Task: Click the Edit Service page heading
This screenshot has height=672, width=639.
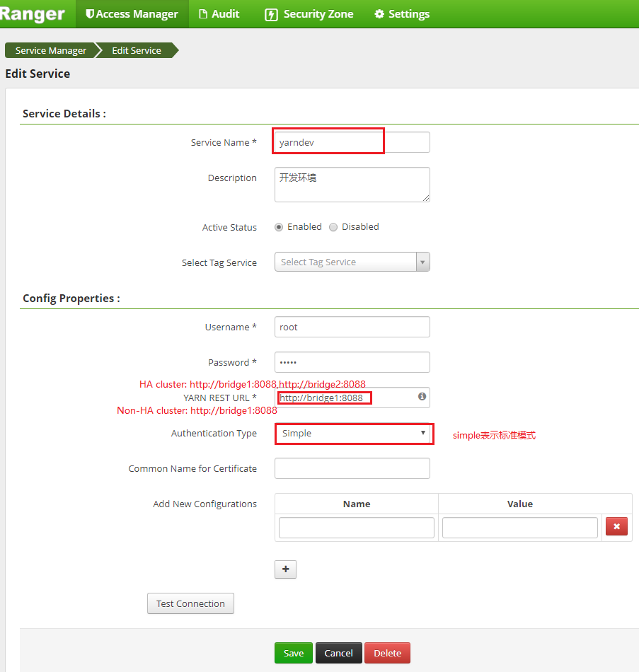Action: (x=38, y=74)
